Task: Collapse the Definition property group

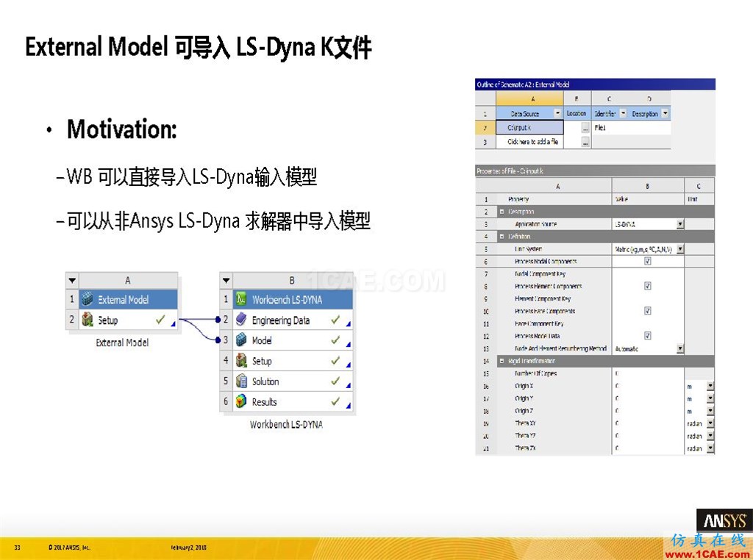Action: (x=502, y=237)
